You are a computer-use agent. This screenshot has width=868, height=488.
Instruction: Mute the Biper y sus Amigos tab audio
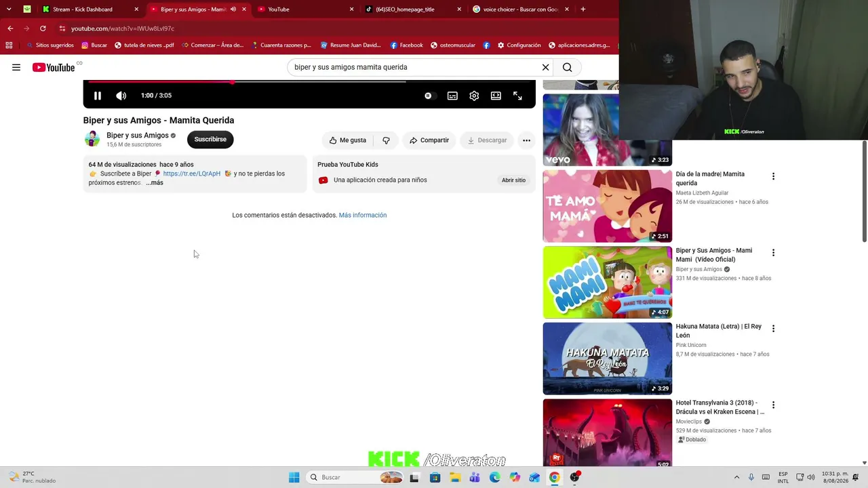pos(233,9)
